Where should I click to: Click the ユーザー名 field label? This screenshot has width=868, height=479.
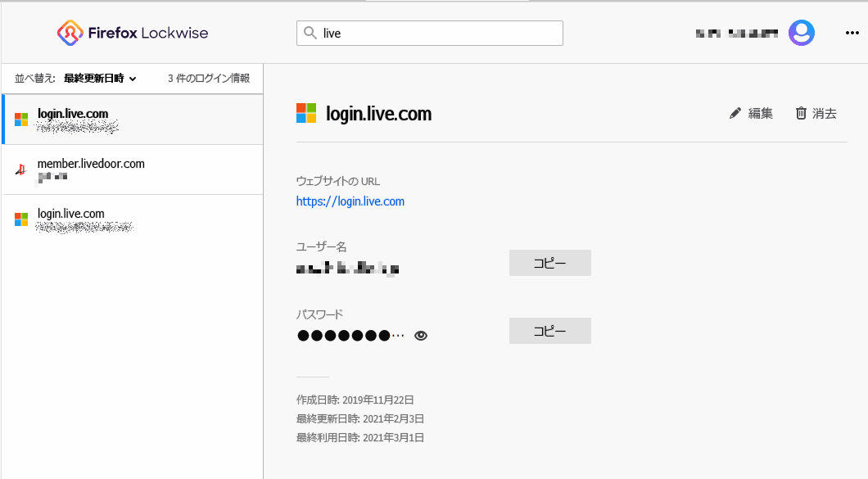point(322,247)
